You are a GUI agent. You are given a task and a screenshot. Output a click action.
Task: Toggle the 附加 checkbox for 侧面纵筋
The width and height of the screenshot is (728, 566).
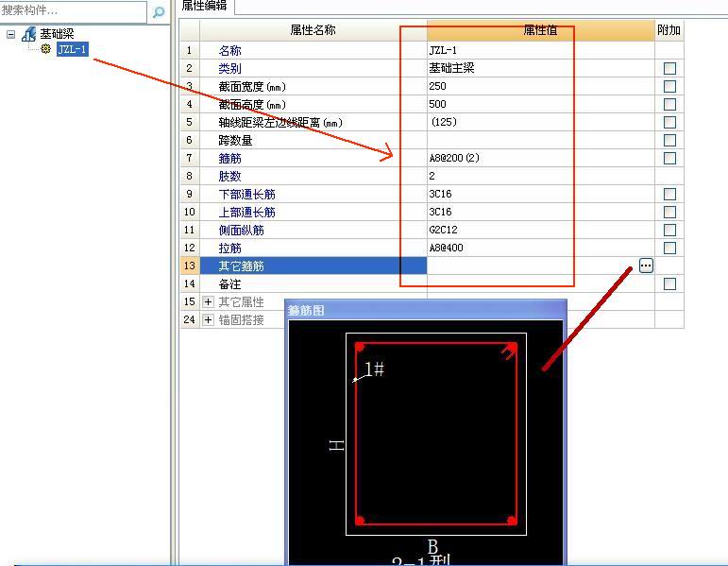(x=669, y=230)
